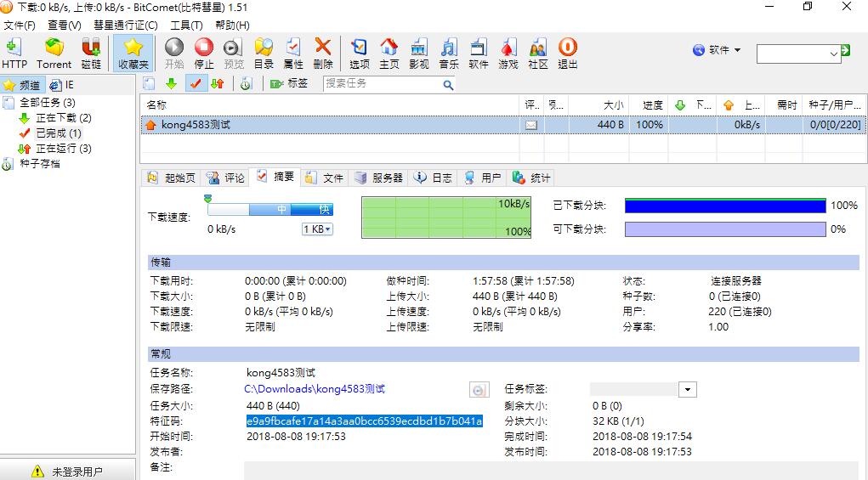Click the download speed slider bar
The height and width of the screenshot is (480, 868).
[270, 209]
